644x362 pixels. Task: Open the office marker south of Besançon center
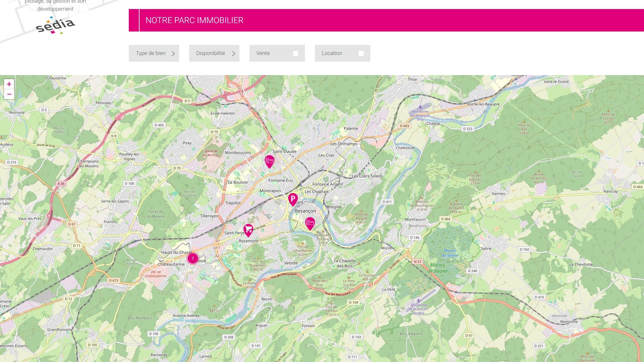tap(310, 224)
